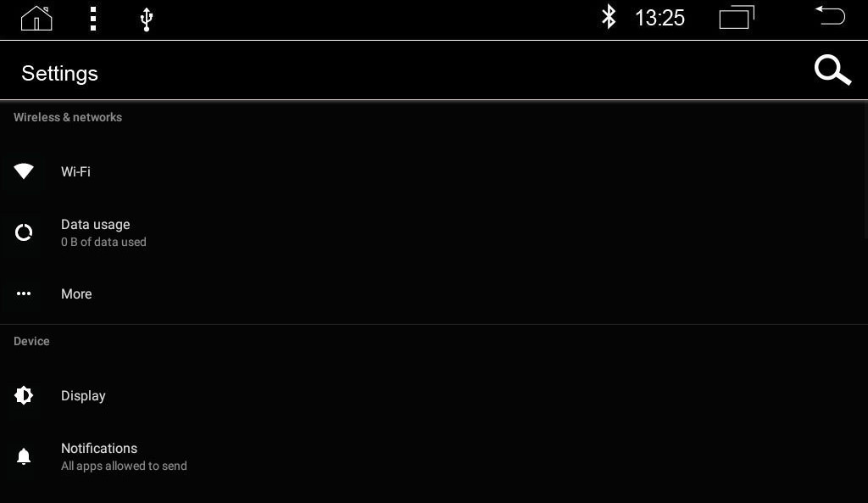The image size is (868, 503).
Task: Tap the USB connection icon
Action: pyautogui.click(x=146, y=20)
